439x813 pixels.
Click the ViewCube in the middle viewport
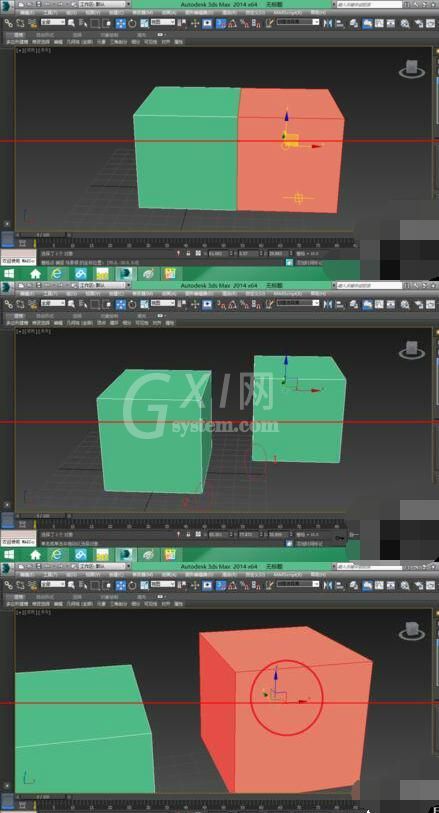(412, 350)
